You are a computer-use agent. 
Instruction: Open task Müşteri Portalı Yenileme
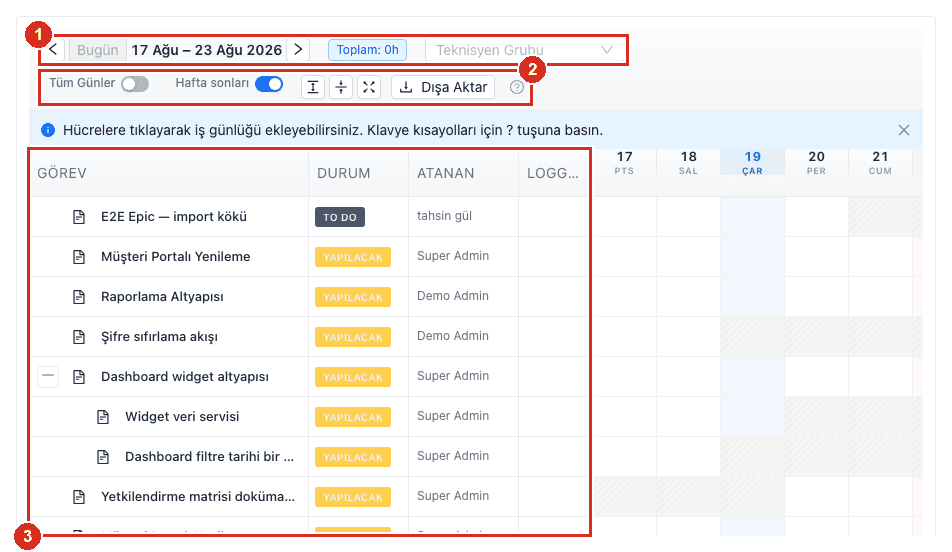pyautogui.click(x=175, y=257)
